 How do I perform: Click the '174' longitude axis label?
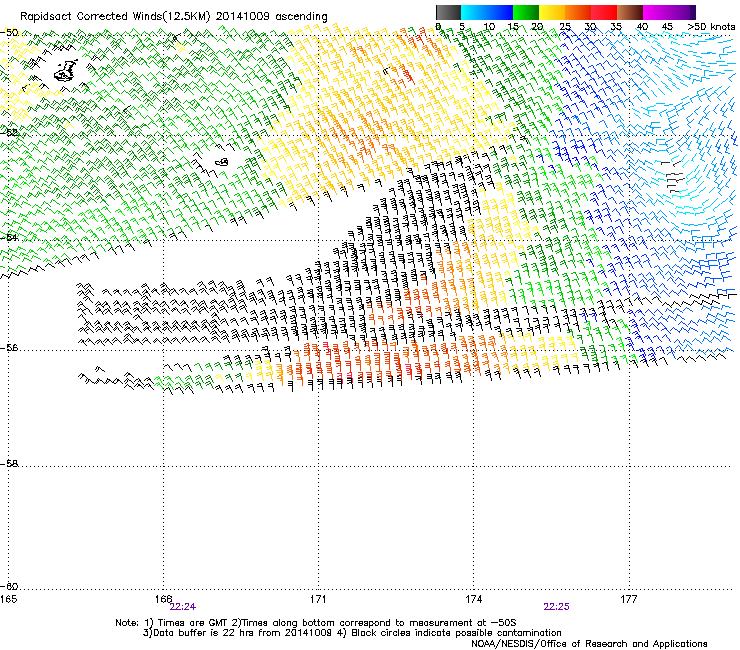click(x=473, y=599)
